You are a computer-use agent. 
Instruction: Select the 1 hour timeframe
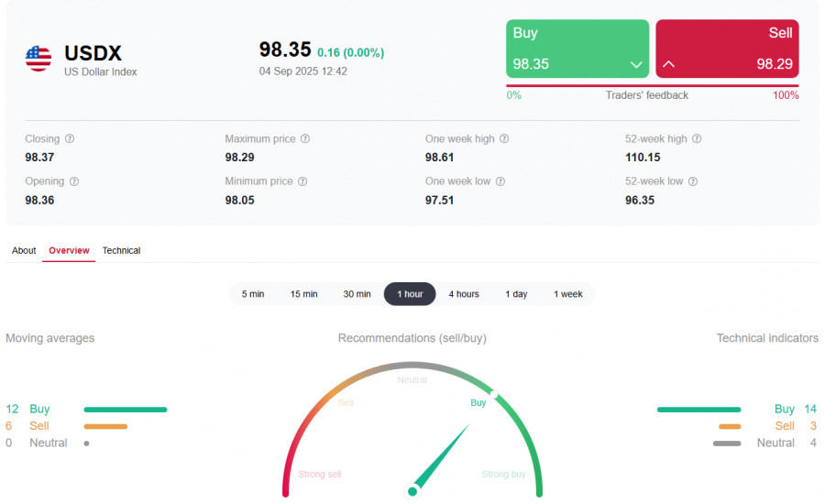(410, 294)
